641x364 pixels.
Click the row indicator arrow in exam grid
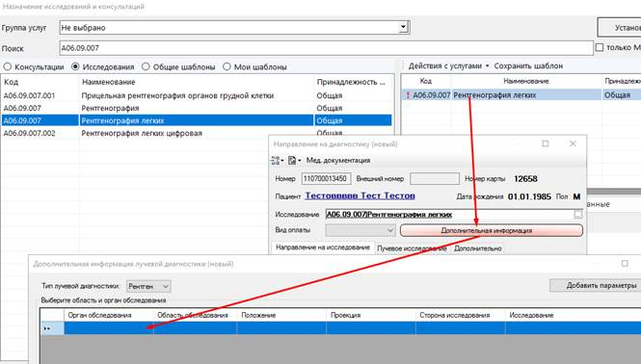coord(47,328)
